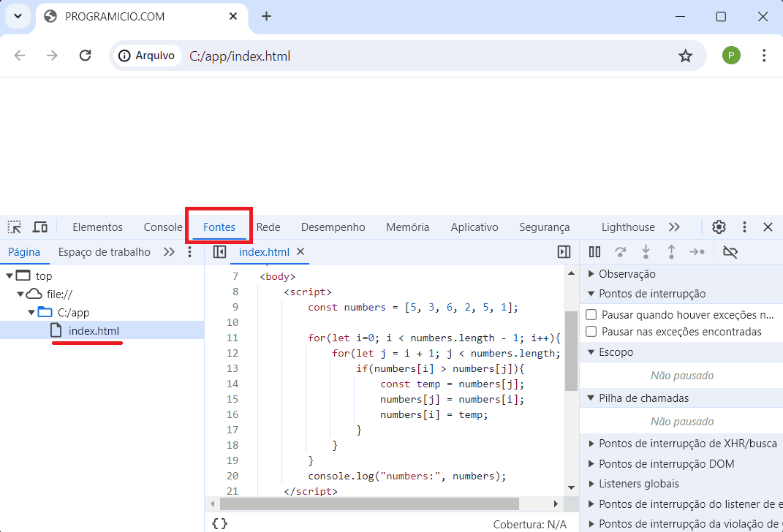The image size is (783, 532).
Task: Expand Pontos de interrupção de XHR/busca
Action: tap(591, 444)
